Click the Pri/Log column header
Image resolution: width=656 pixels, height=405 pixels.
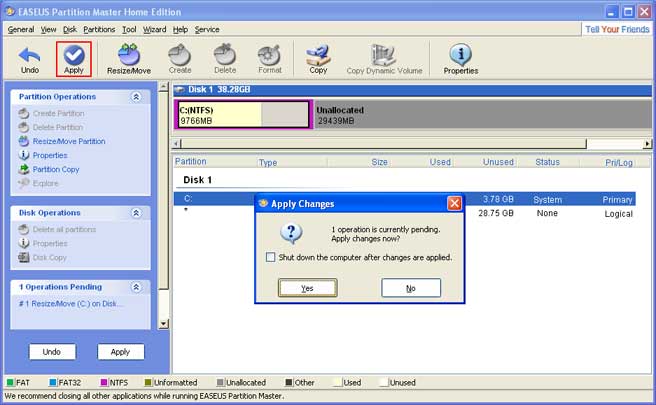618,162
